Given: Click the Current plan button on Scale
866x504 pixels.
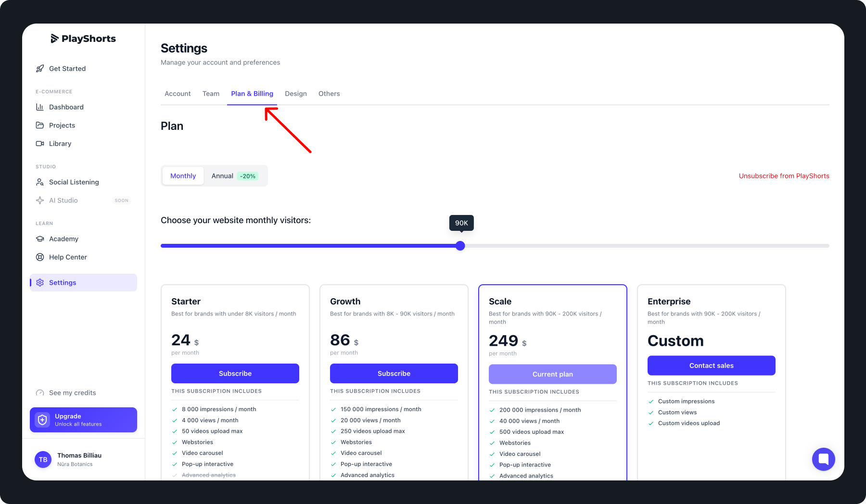Looking at the screenshot, I should [553, 374].
